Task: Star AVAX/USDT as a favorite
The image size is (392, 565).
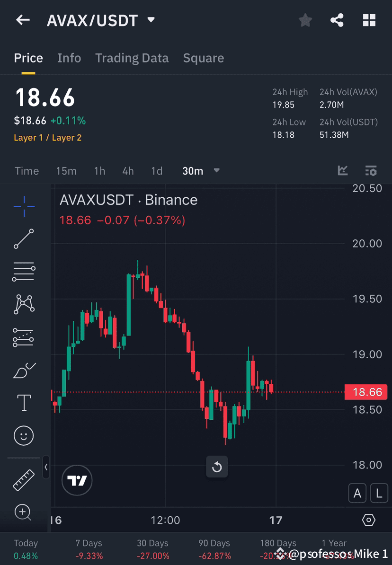Action: coord(305,20)
